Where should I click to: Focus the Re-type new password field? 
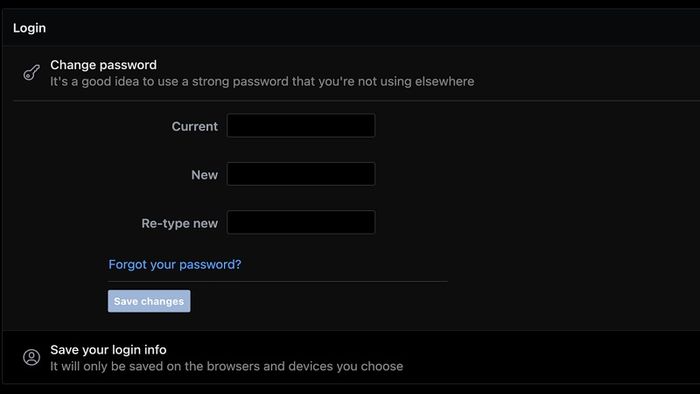[x=301, y=222]
